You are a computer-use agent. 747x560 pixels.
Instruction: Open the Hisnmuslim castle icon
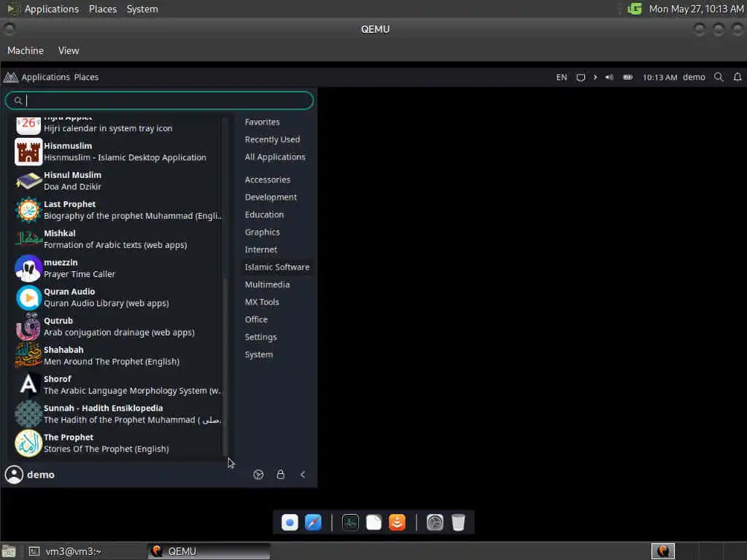28,152
